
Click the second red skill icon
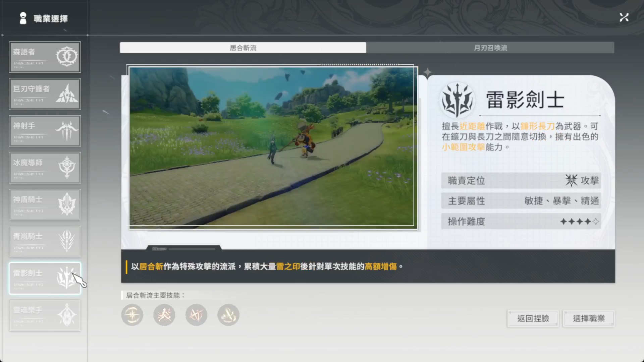click(164, 315)
